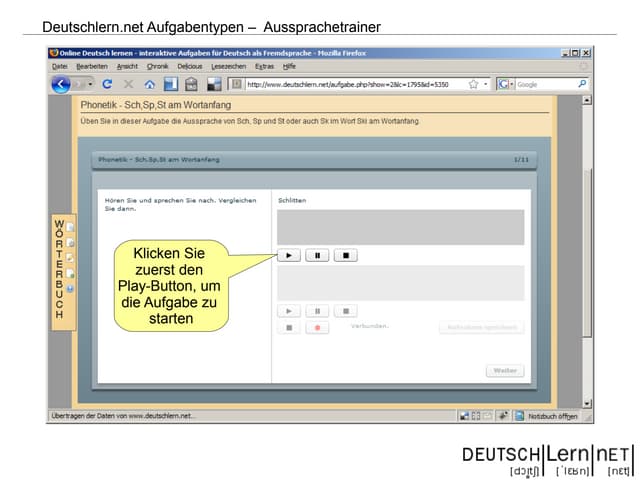Click the red record button
Viewport: 640px width, 480px height.
(x=317, y=328)
